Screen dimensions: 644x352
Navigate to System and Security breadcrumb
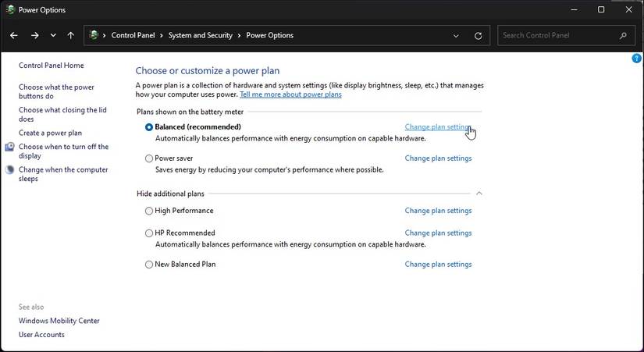[x=201, y=35]
